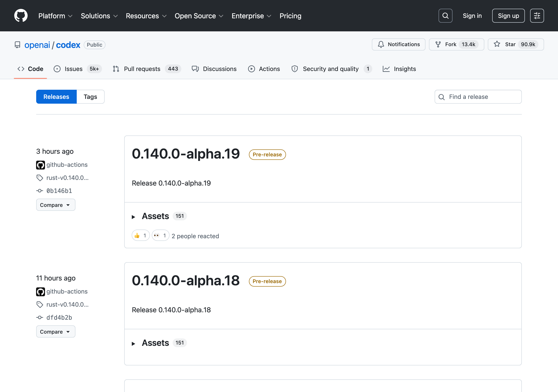Viewport: 558px width, 392px height.
Task: Select the Tags tab
Action: click(x=90, y=97)
